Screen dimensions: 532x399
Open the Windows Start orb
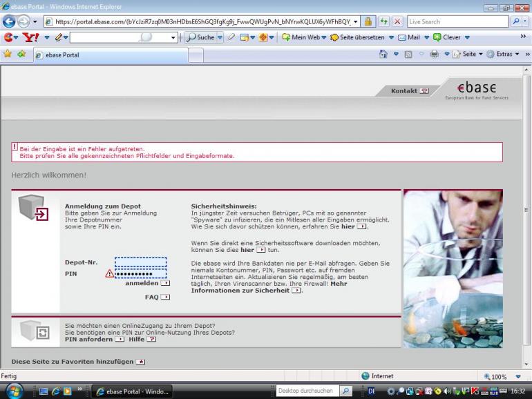point(14,391)
